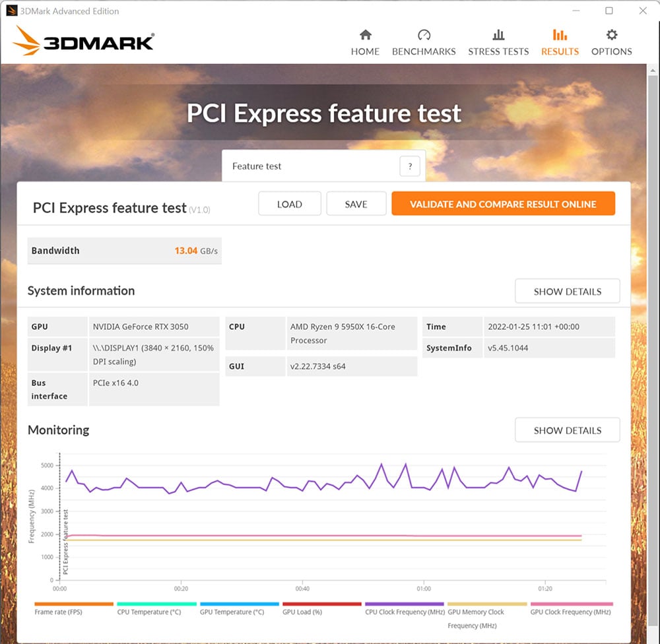Click the Frame rate (FPS) legend label

[58, 612]
